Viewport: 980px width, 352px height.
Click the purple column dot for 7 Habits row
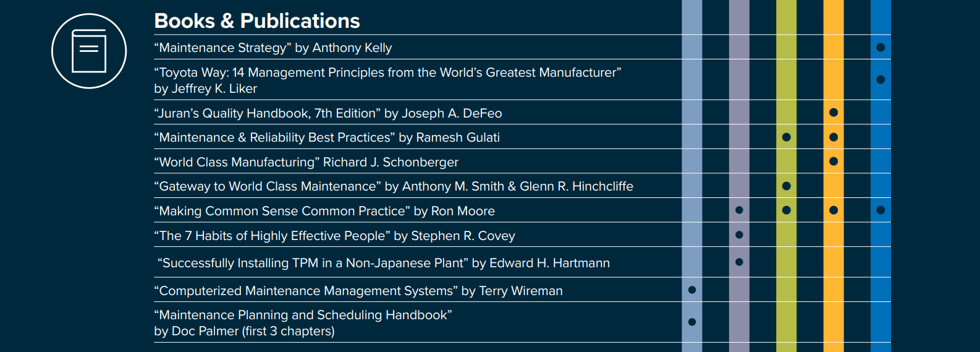pos(739,235)
